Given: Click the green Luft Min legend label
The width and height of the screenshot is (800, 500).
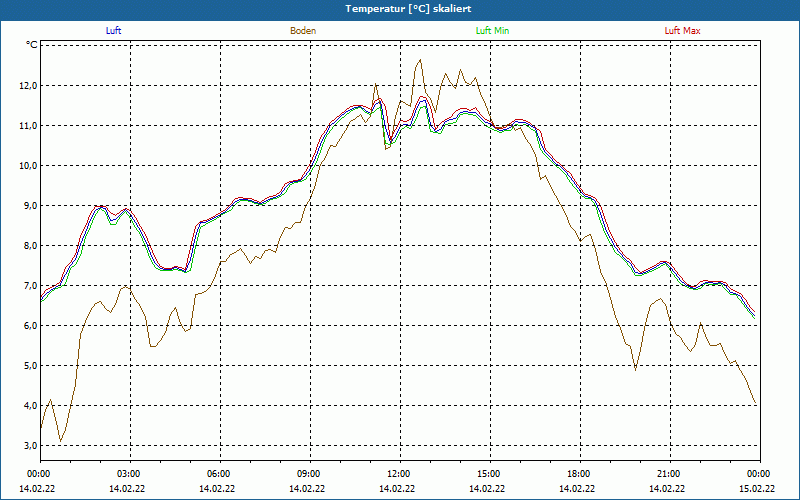Looking at the screenshot, I should click(x=492, y=31).
